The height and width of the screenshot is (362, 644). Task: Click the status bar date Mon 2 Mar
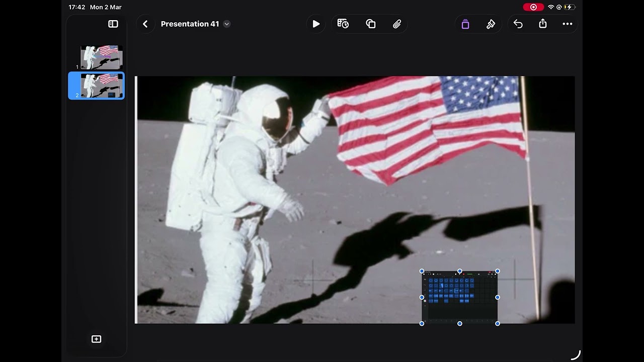coord(106,7)
